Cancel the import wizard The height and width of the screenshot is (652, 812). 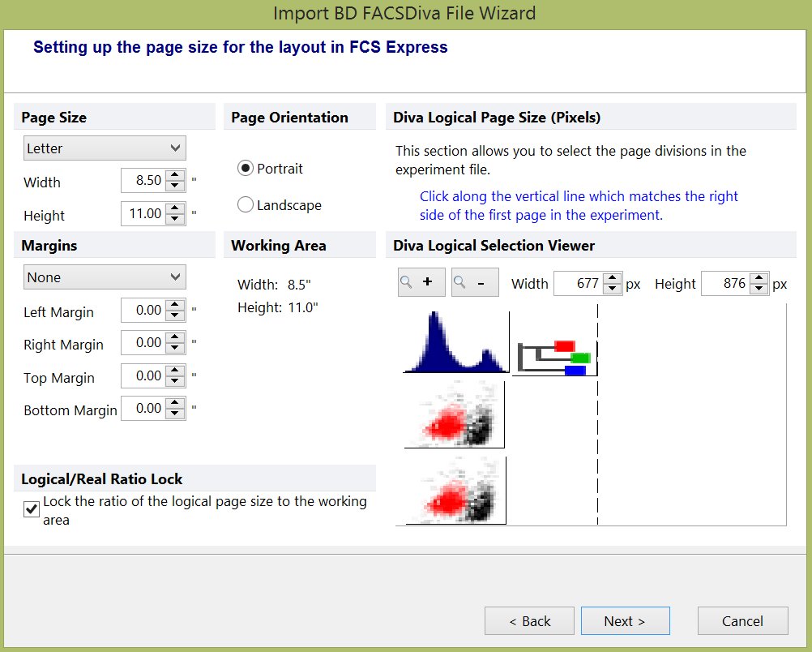742,621
